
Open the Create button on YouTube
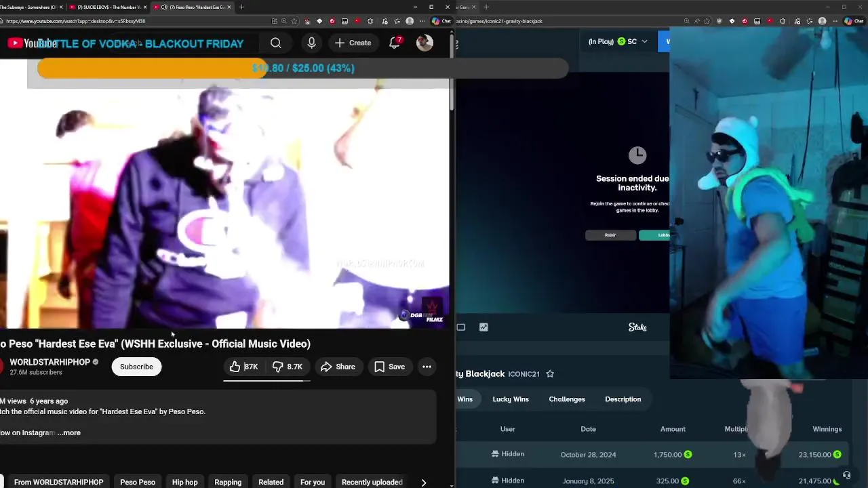(x=353, y=43)
